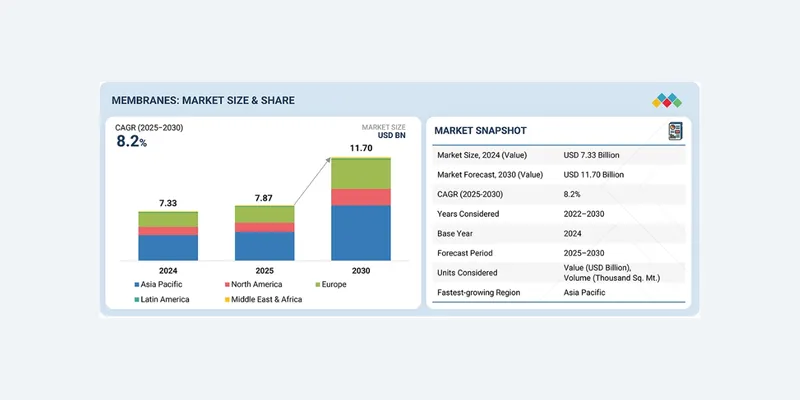The image size is (800, 400).
Task: Click the Europe green legend swatch
Action: [x=317, y=284]
